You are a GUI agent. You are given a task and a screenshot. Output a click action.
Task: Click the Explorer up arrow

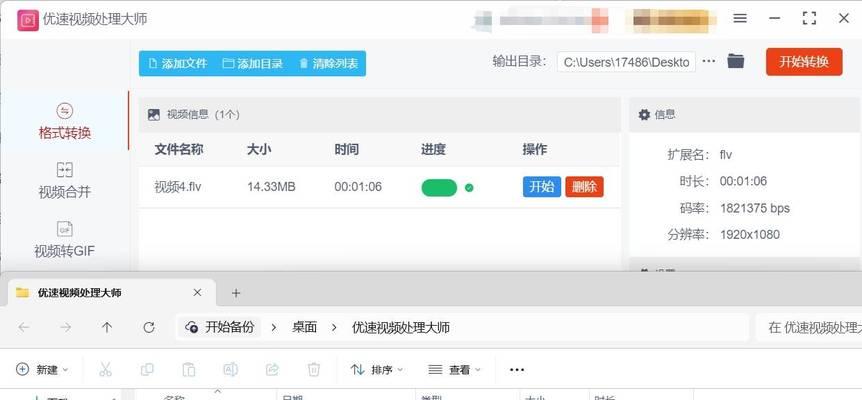pos(107,327)
